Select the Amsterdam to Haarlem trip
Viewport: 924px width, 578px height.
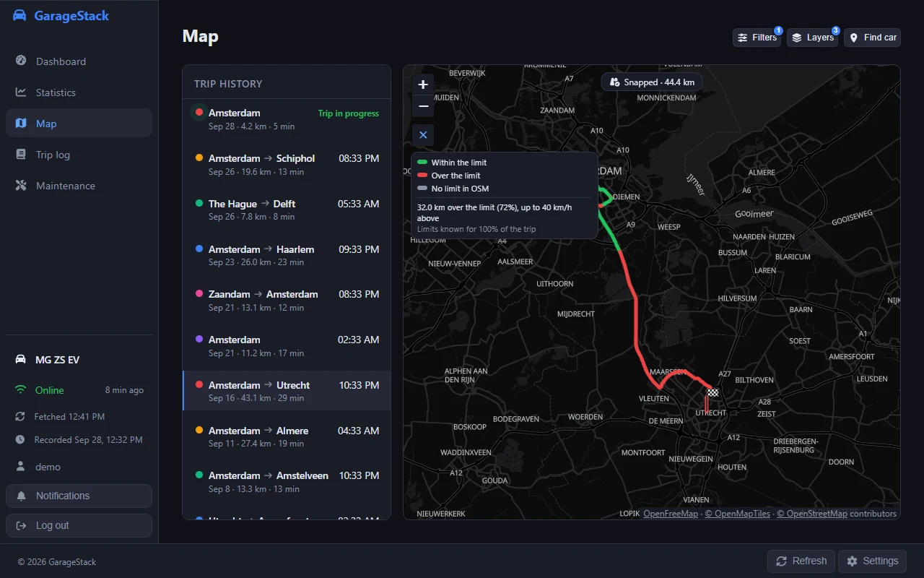pyautogui.click(x=287, y=256)
